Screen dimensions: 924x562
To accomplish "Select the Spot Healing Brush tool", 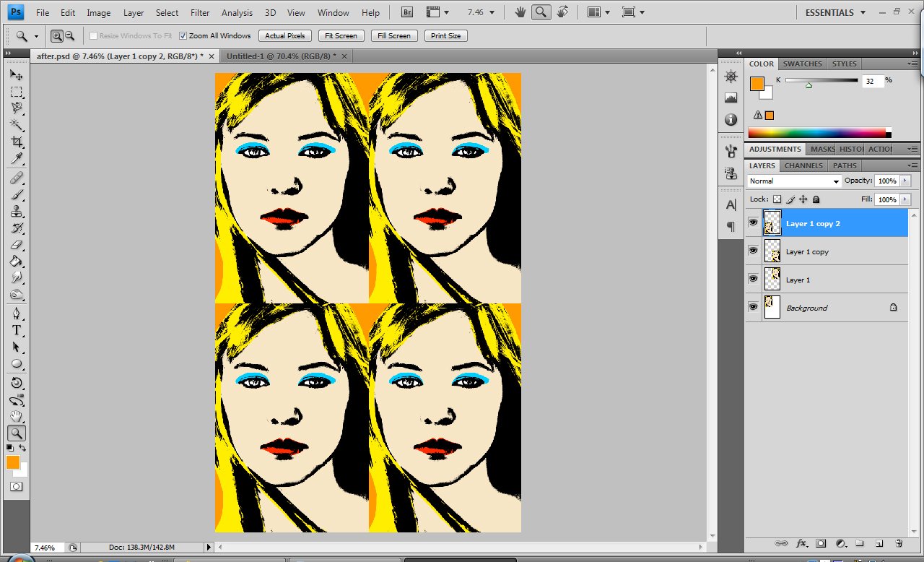I will tap(16, 178).
